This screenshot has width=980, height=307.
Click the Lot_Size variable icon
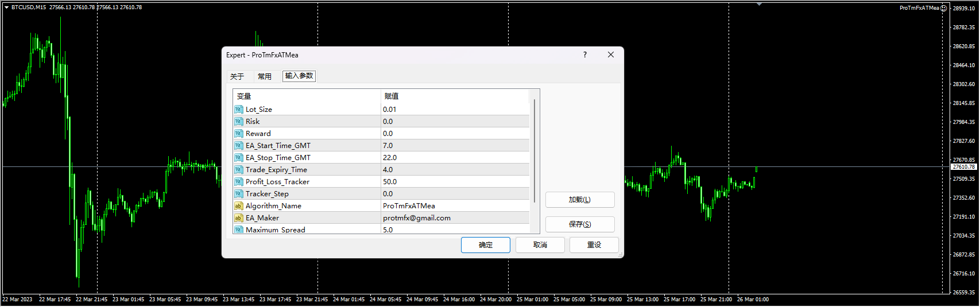238,110
